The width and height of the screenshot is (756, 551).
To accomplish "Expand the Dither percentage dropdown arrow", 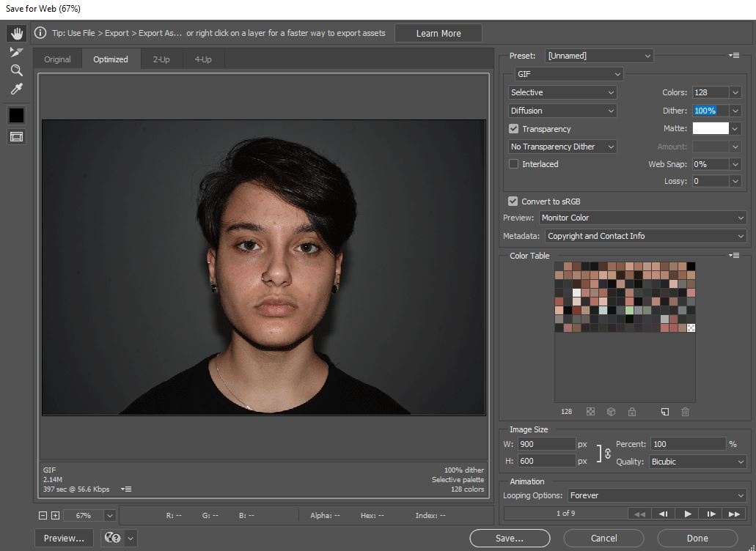I will coord(735,111).
